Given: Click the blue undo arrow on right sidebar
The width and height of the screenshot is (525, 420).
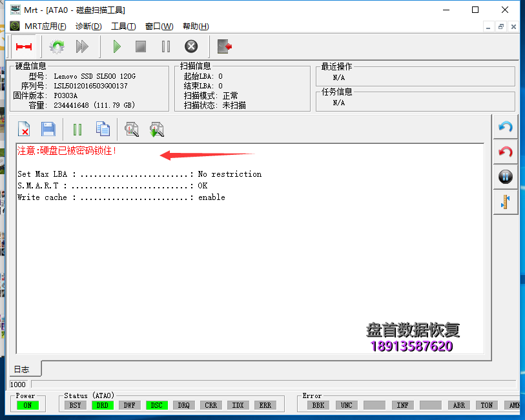Looking at the screenshot, I should point(506,127).
